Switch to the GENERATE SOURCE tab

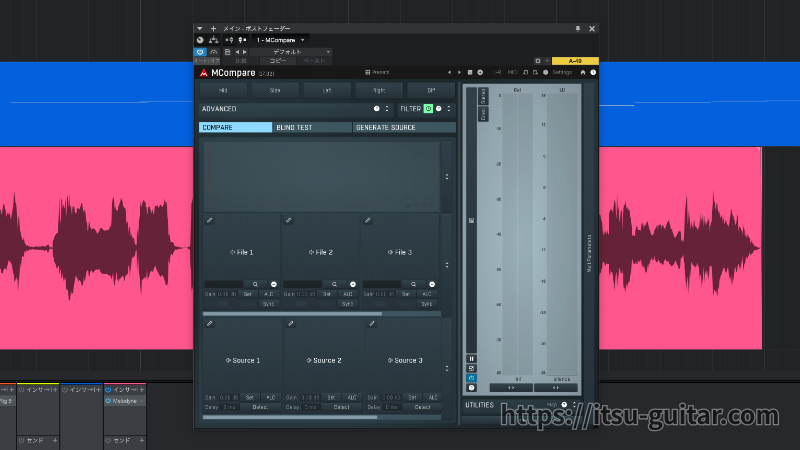404,128
